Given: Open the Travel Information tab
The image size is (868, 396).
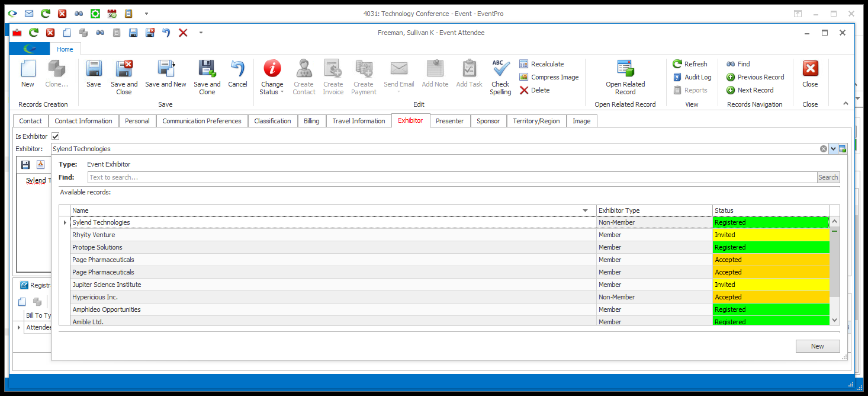Looking at the screenshot, I should pos(359,121).
